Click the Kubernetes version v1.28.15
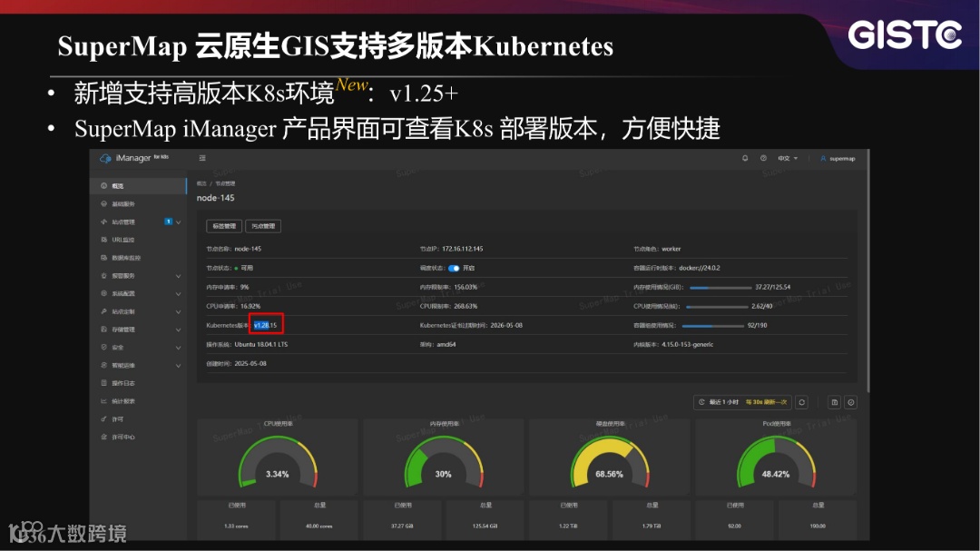980x551 pixels. (265, 325)
